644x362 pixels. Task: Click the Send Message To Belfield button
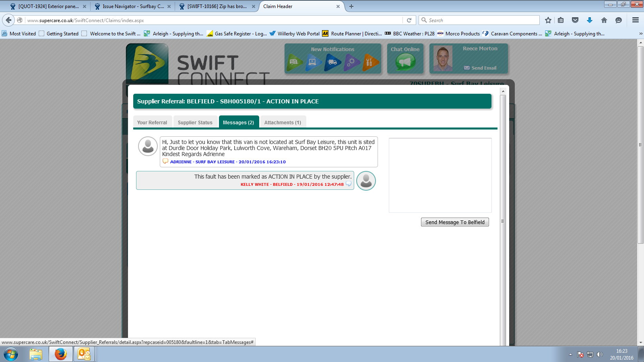tap(455, 222)
